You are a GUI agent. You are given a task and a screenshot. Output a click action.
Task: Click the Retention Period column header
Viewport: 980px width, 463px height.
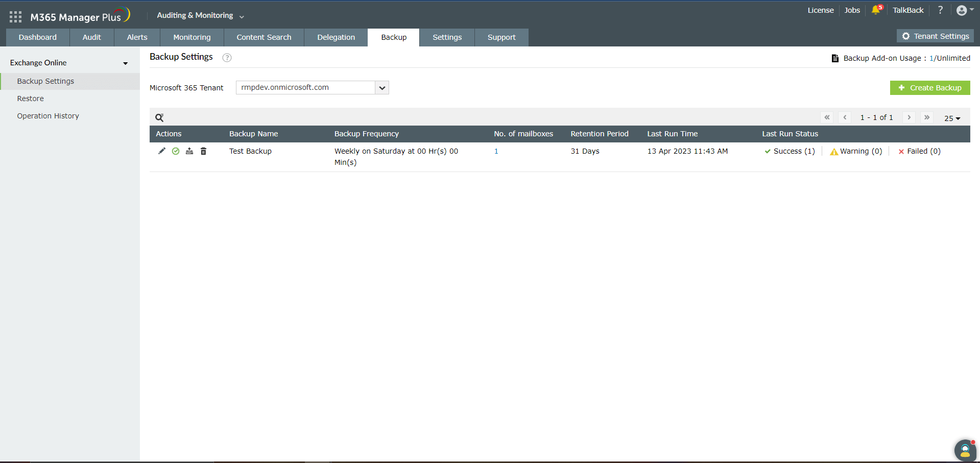coord(600,134)
